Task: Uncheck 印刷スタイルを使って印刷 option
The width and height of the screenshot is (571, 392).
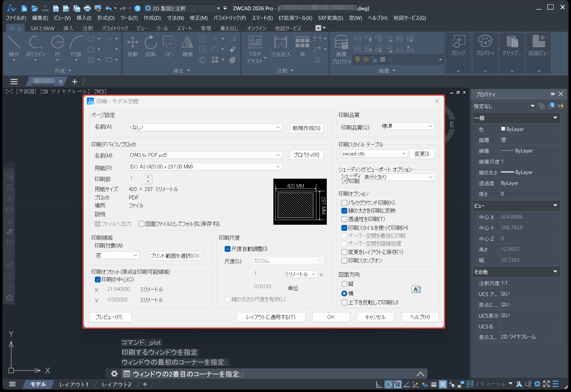Action: tap(344, 228)
